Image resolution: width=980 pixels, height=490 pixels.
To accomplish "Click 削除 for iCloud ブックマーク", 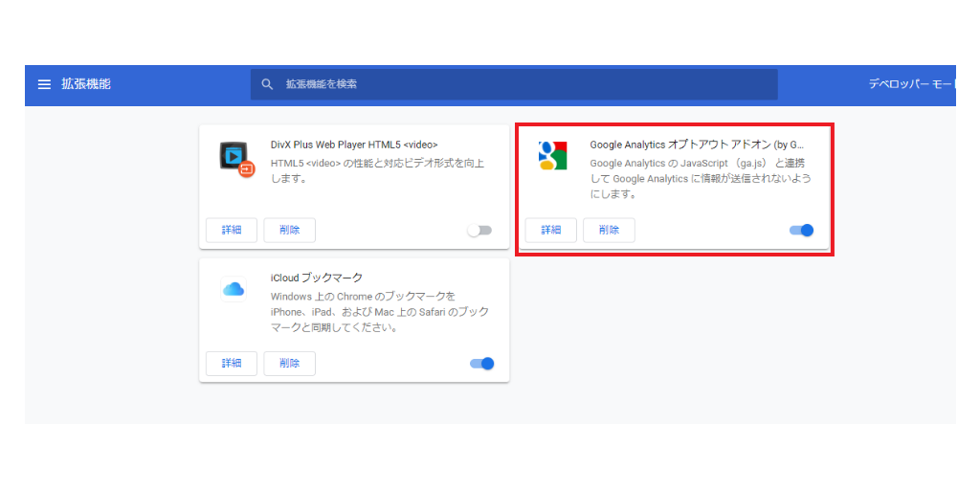I will coord(289,363).
